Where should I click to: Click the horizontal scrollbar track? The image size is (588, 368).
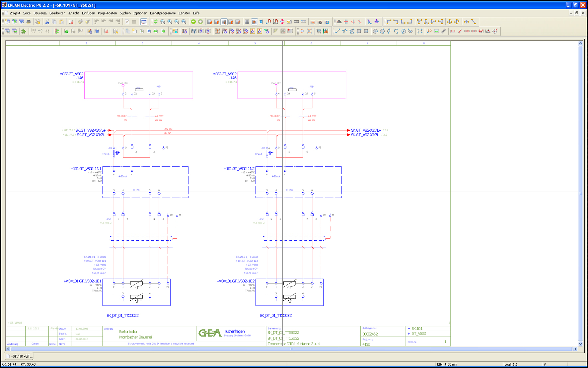tap(291, 349)
